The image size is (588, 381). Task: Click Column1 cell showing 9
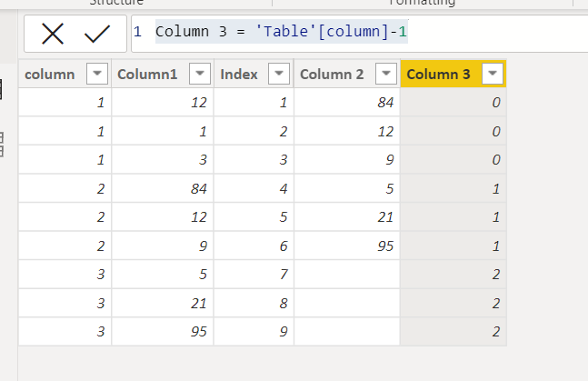point(163,246)
